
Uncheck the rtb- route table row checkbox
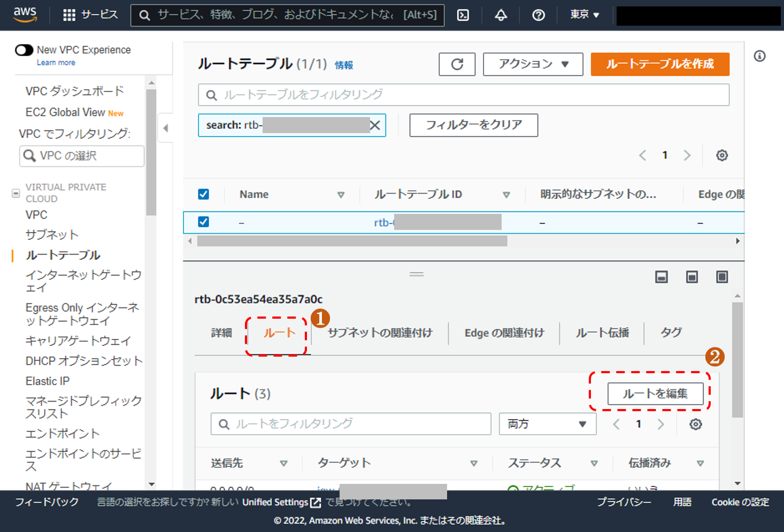pyautogui.click(x=204, y=222)
